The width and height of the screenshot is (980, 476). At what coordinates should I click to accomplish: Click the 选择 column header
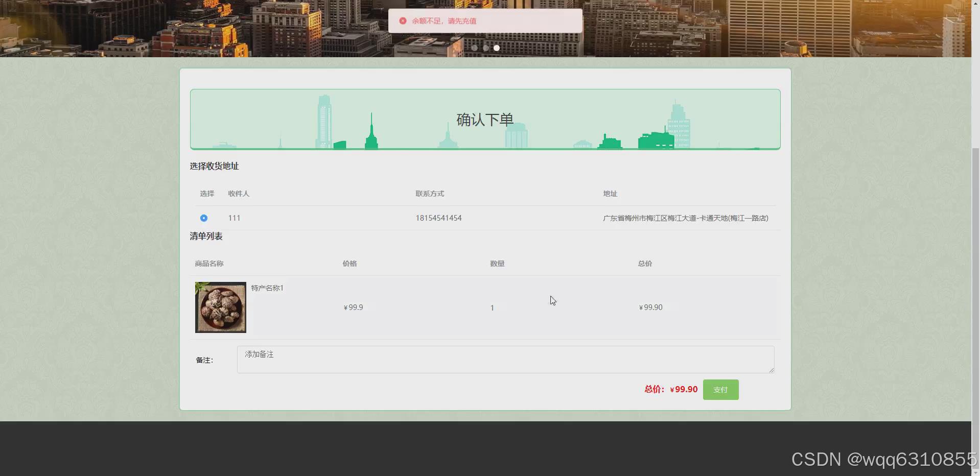pyautogui.click(x=207, y=194)
